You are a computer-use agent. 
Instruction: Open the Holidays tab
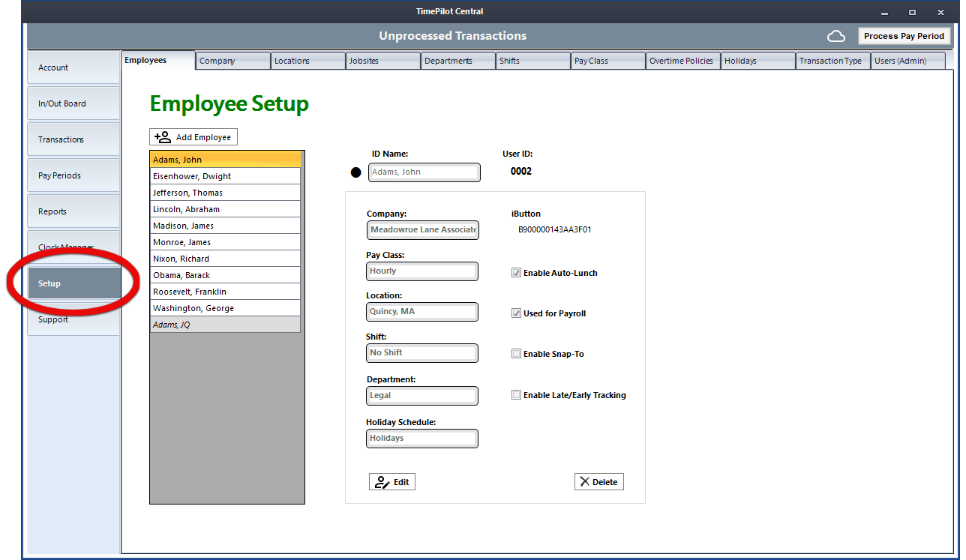tap(757, 60)
